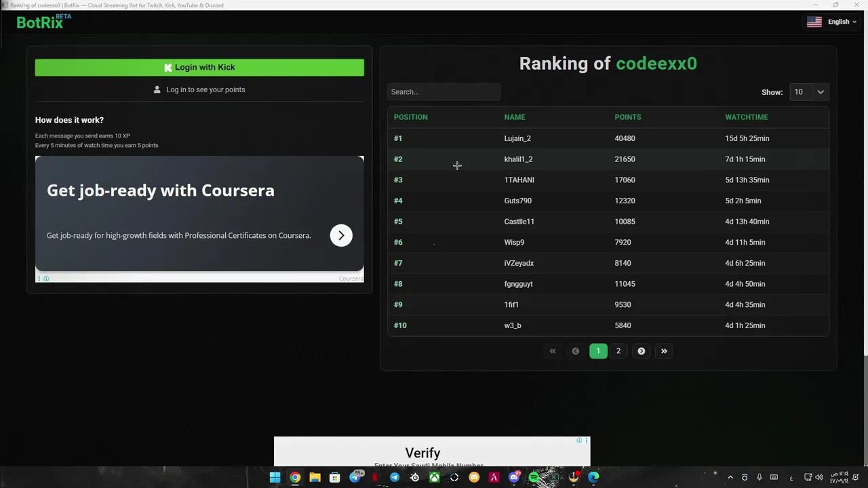Open Windows Start menu
The image size is (868, 488).
[275, 477]
